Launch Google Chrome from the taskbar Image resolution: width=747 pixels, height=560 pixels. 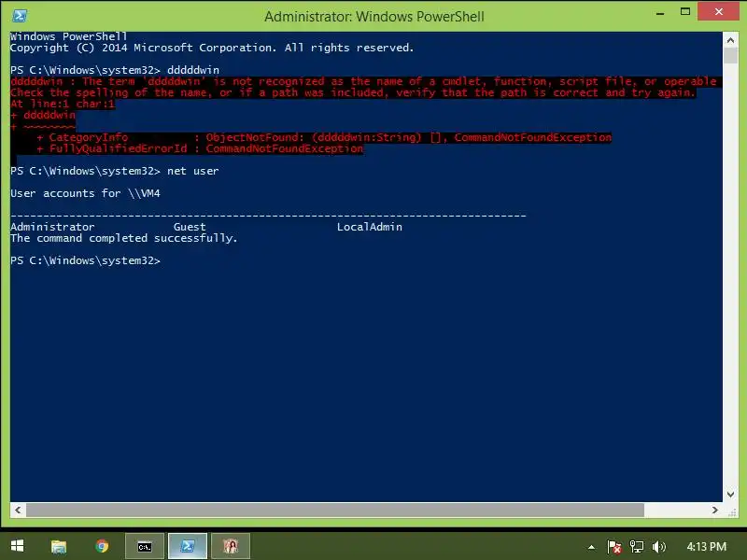point(102,546)
